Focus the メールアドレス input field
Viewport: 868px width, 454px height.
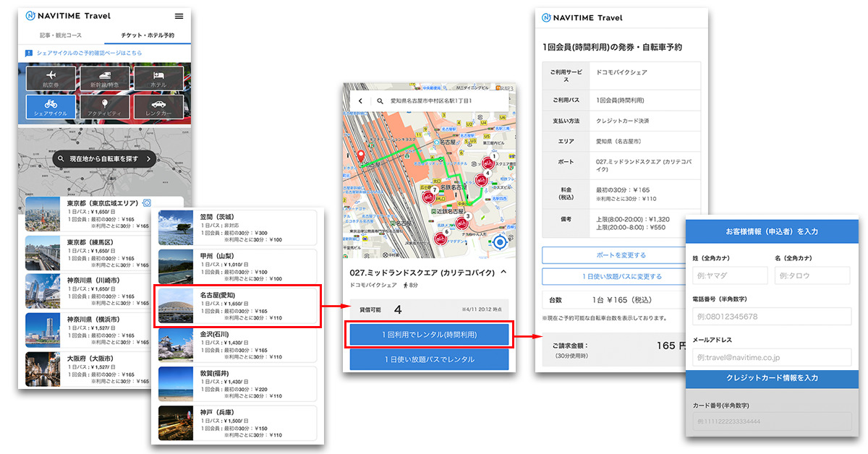pos(772,357)
